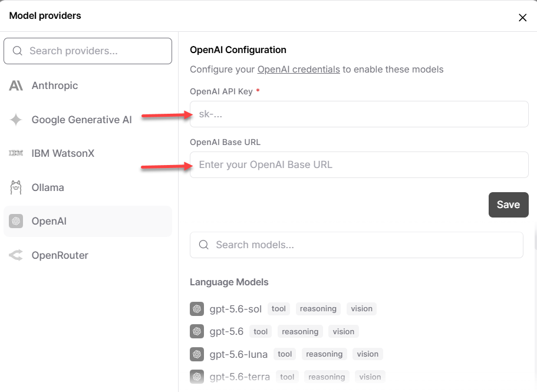The height and width of the screenshot is (392, 537).
Task: Click the reasoning tag on gpt-5.6-terra
Action: coord(327,377)
